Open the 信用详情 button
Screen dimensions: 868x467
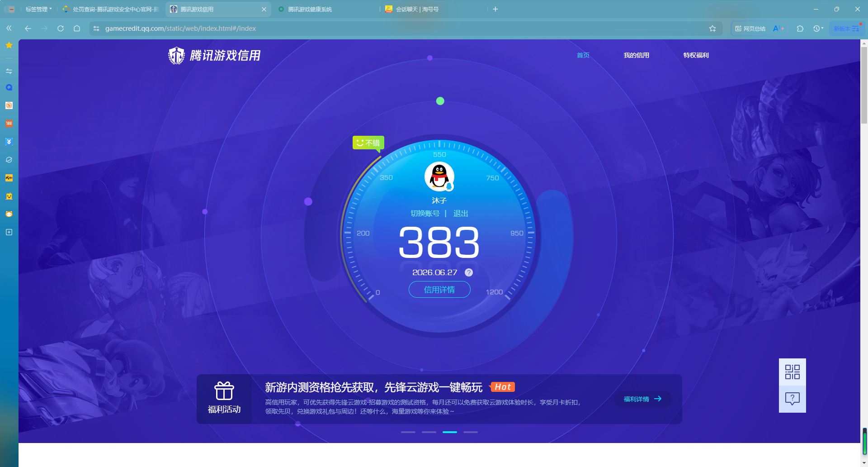439,290
